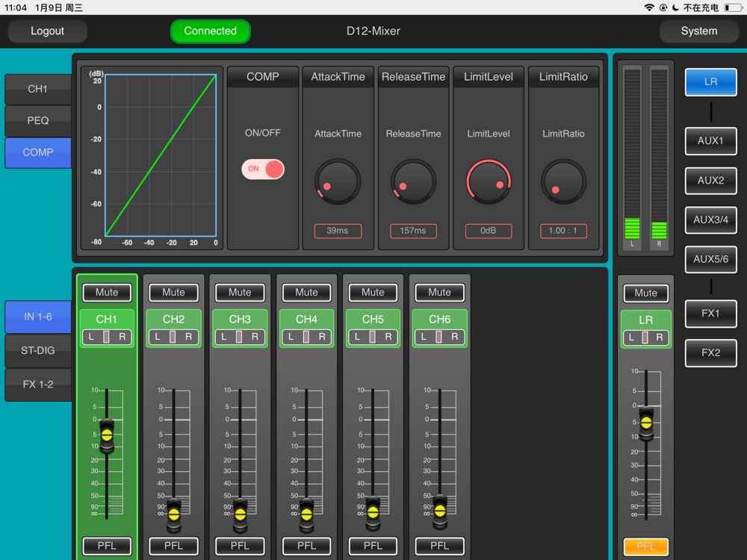Select the LR output bus
This screenshot has width=747, height=560.
[x=710, y=82]
